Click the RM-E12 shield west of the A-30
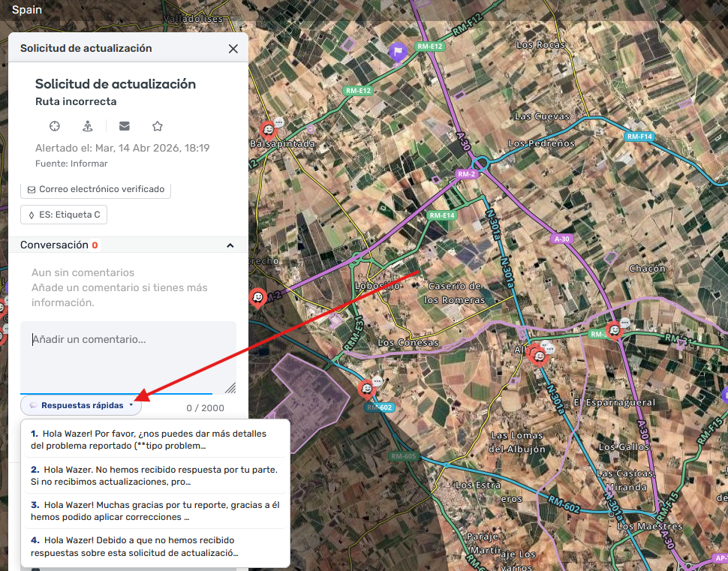This screenshot has height=571, width=728. (359, 91)
